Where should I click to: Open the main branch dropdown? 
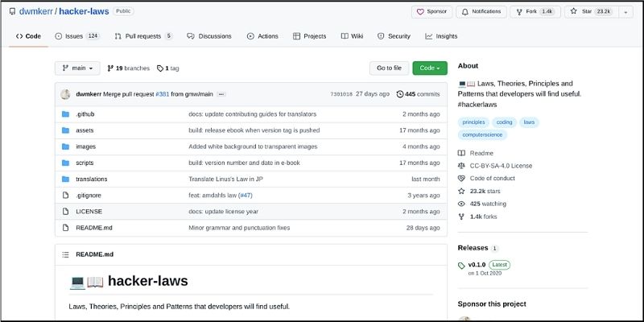tap(77, 68)
